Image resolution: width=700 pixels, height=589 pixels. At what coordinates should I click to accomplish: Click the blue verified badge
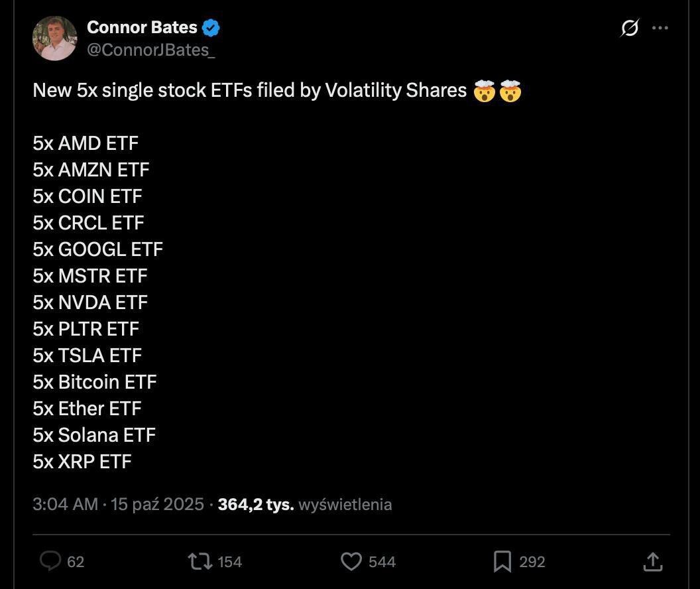(211, 28)
